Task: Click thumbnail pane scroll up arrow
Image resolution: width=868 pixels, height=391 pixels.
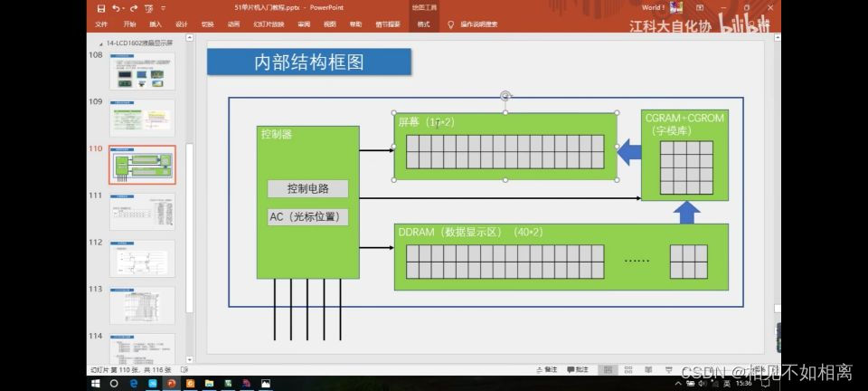Action: (189, 38)
